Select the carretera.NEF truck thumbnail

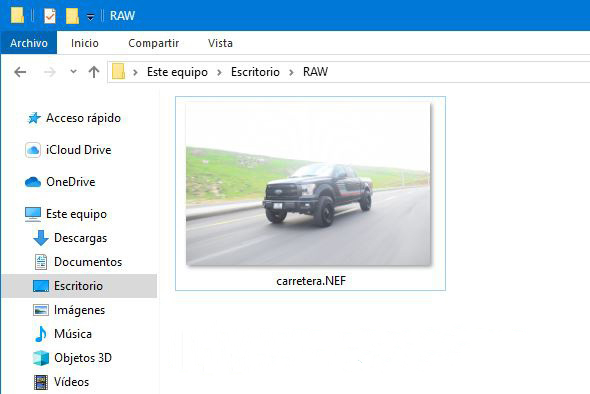(308, 184)
